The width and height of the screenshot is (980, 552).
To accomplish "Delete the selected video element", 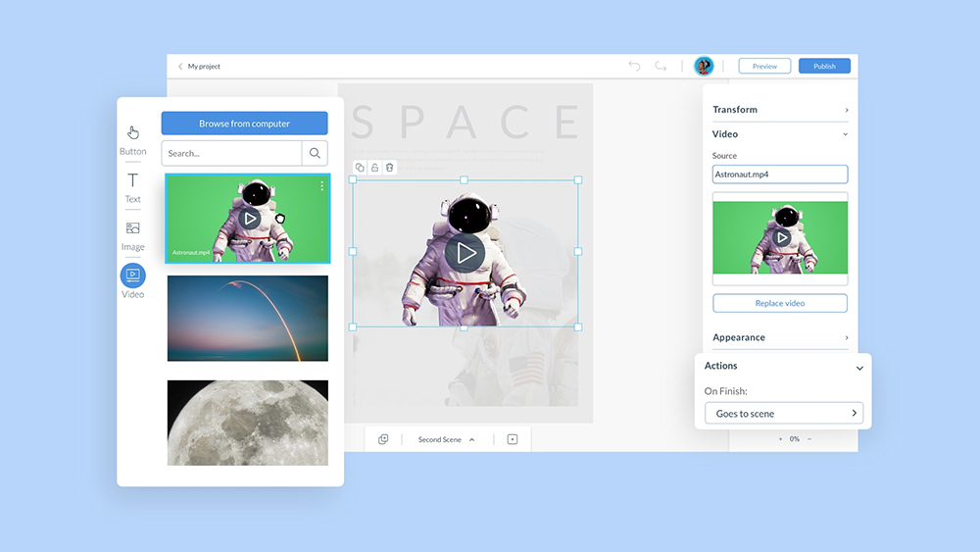I will click(x=389, y=168).
